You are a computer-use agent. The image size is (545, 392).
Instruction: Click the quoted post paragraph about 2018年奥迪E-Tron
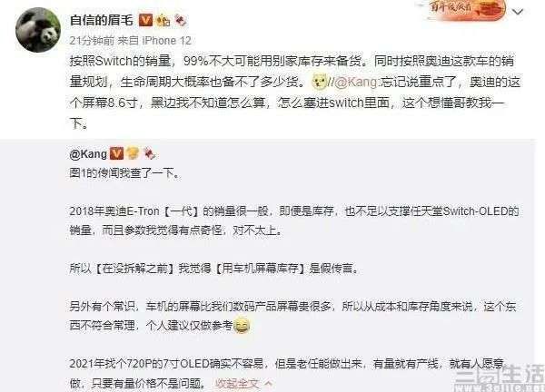pos(294,220)
